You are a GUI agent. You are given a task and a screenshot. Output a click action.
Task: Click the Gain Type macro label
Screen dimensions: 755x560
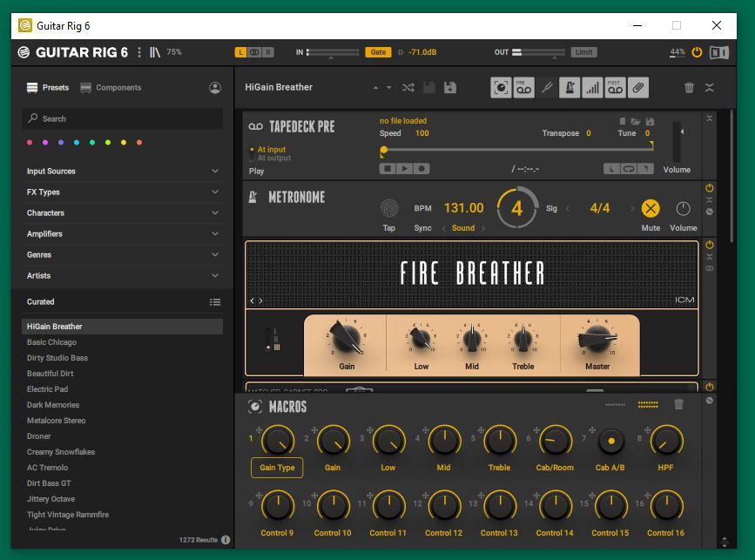click(x=277, y=468)
